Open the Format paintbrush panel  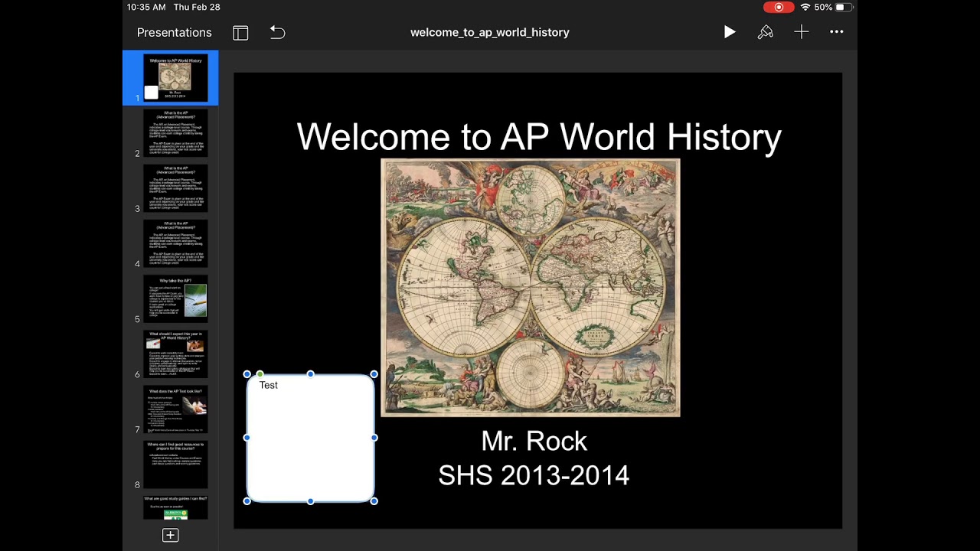click(765, 32)
